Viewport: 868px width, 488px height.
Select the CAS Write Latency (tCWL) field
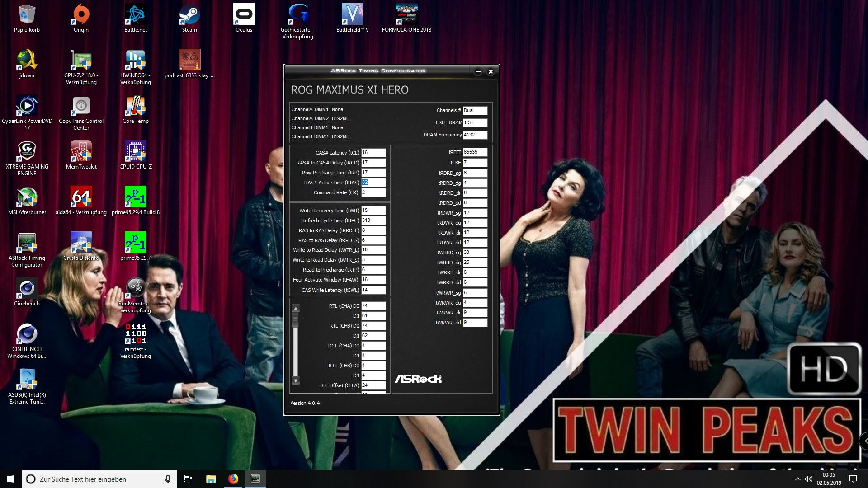coord(373,290)
